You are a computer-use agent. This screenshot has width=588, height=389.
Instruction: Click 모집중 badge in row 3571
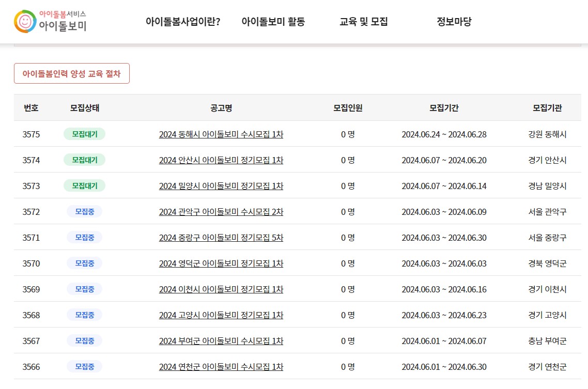[x=84, y=237]
